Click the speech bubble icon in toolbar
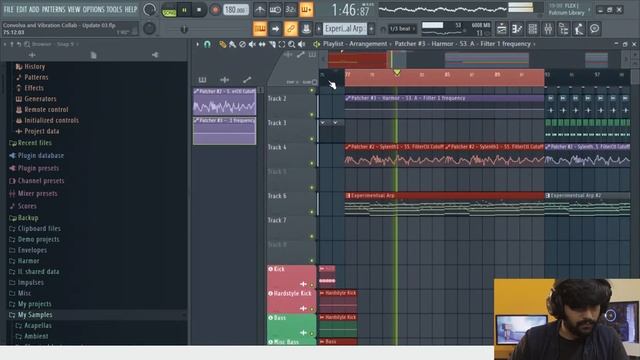This screenshot has height=360, width=640. point(594,29)
